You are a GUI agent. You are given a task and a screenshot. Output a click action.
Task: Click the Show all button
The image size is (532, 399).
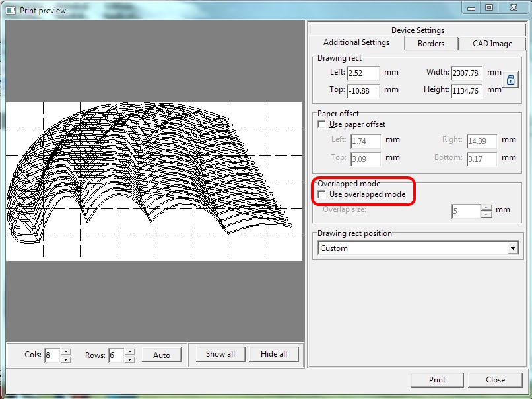point(220,354)
